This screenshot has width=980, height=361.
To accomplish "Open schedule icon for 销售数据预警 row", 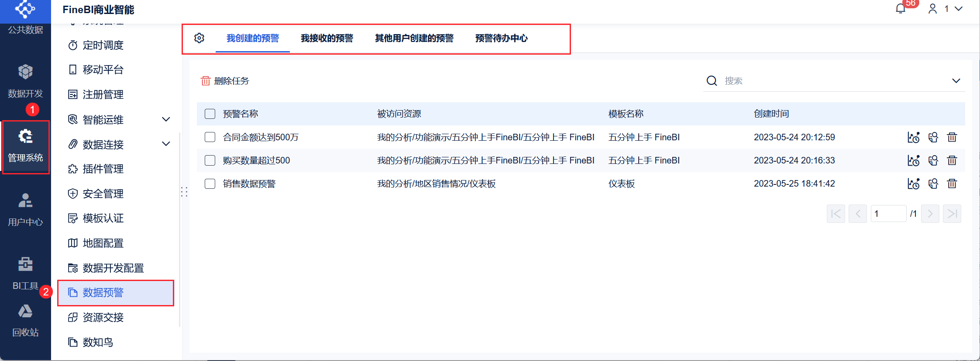I will (x=913, y=184).
